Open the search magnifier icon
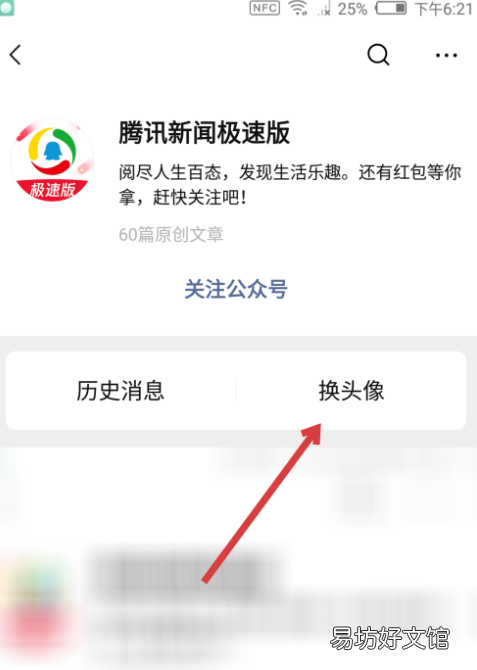This screenshot has width=477, height=670. (378, 55)
